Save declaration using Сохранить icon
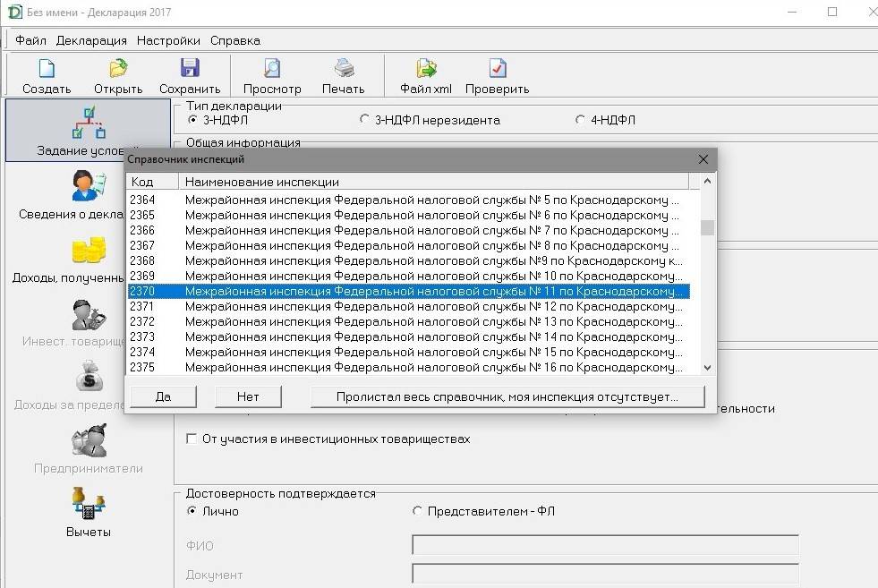The image size is (878, 588). click(x=190, y=69)
